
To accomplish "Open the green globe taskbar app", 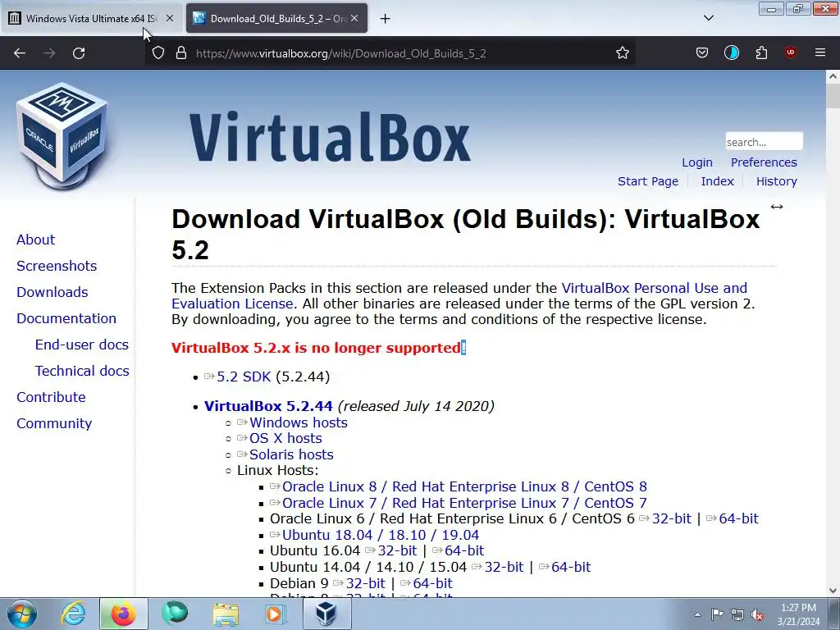I will pos(175,614).
